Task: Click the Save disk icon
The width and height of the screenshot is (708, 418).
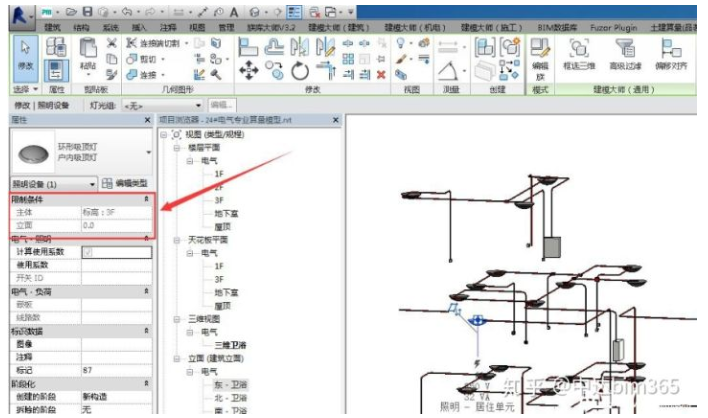Action: 88,12
